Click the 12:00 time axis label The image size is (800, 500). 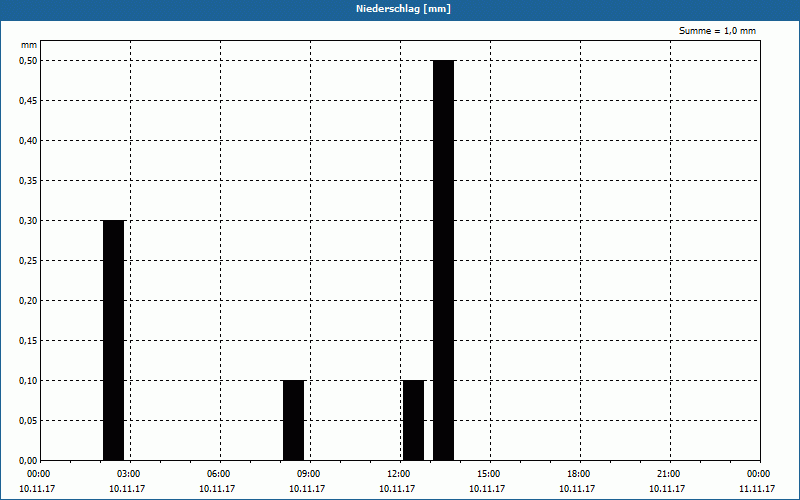[398, 474]
